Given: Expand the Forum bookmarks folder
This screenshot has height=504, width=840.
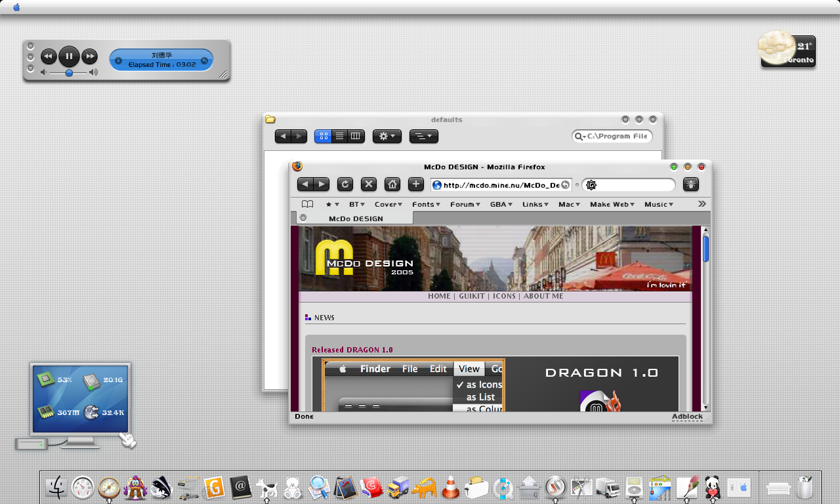Looking at the screenshot, I should 465,204.
